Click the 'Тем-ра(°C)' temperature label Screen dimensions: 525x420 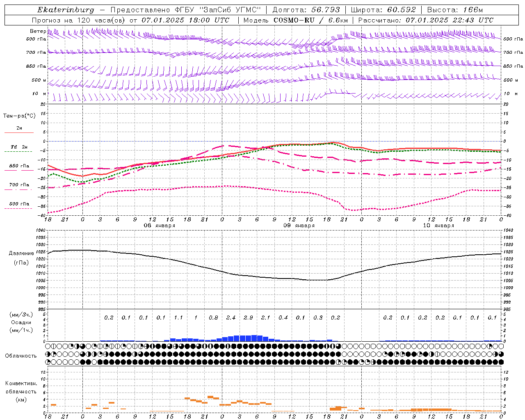19,116
